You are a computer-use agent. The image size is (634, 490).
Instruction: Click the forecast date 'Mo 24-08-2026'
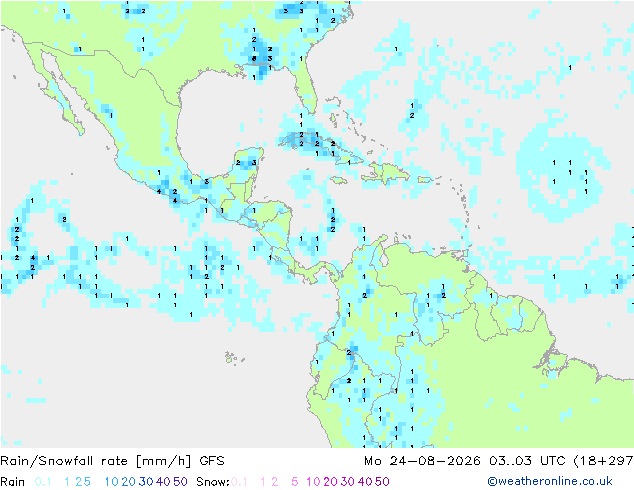[422, 461]
